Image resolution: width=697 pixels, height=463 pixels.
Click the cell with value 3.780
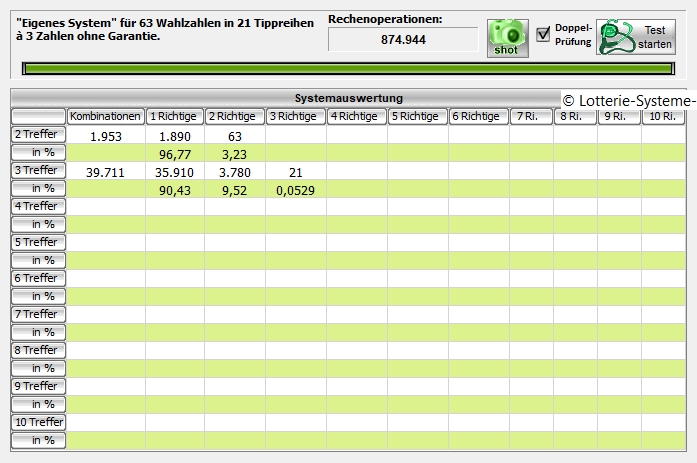235,172
